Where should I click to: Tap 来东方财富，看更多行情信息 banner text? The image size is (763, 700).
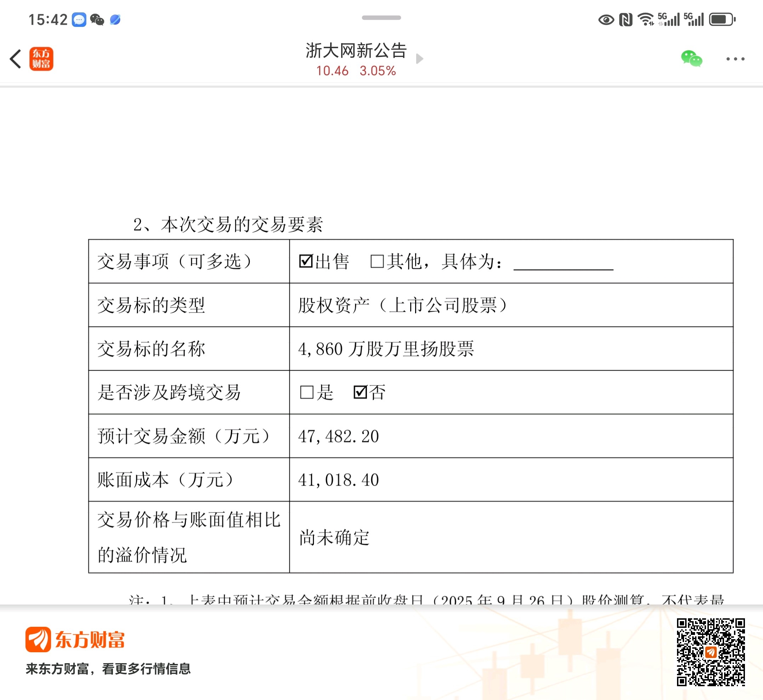[x=108, y=669]
